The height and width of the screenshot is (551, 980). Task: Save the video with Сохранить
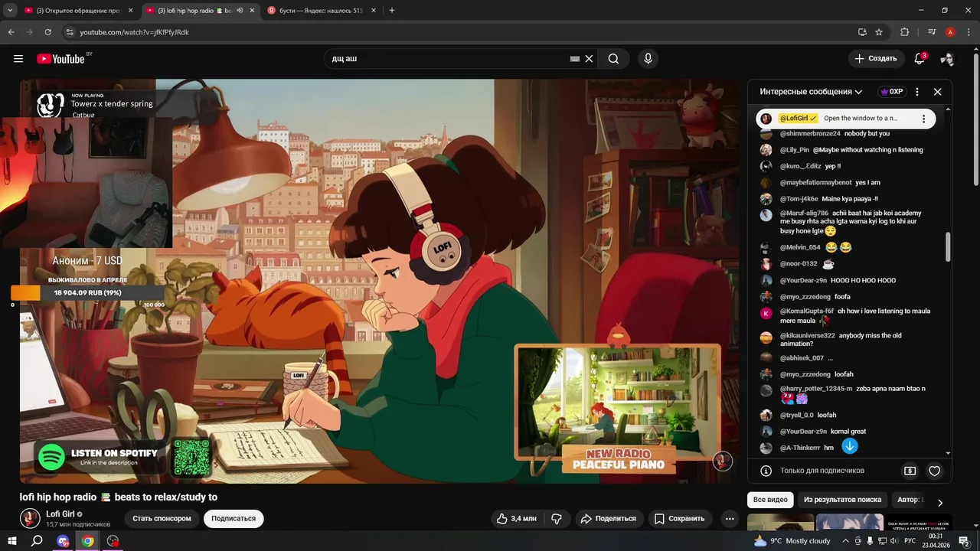coord(679,519)
